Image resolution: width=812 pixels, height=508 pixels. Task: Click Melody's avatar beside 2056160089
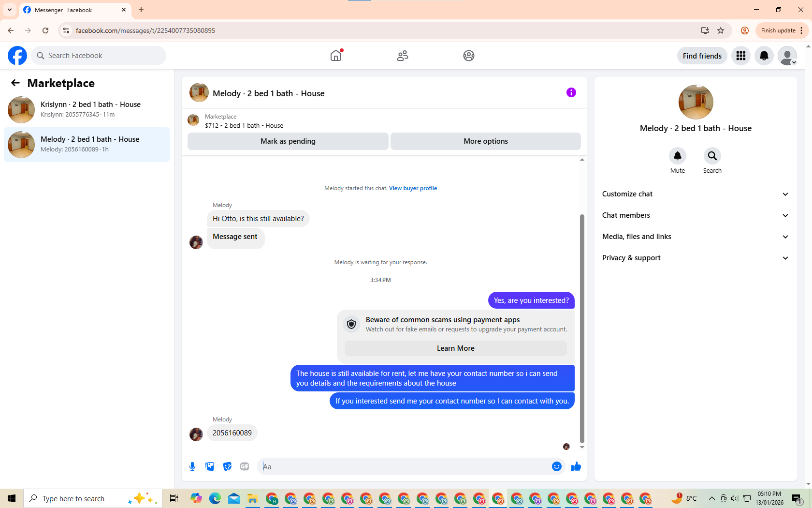tap(196, 434)
